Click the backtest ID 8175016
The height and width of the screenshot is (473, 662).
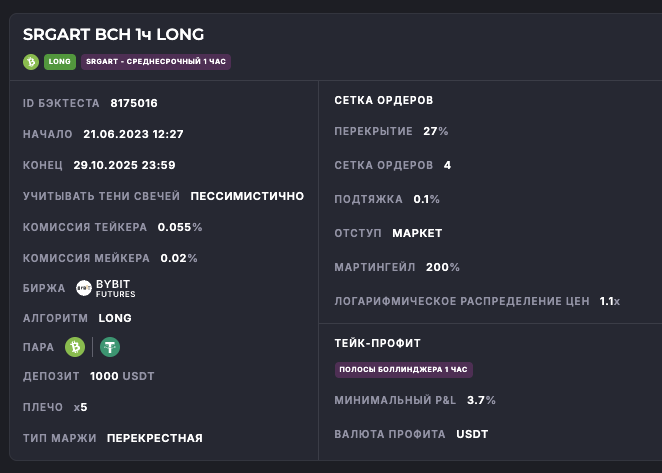(133, 103)
